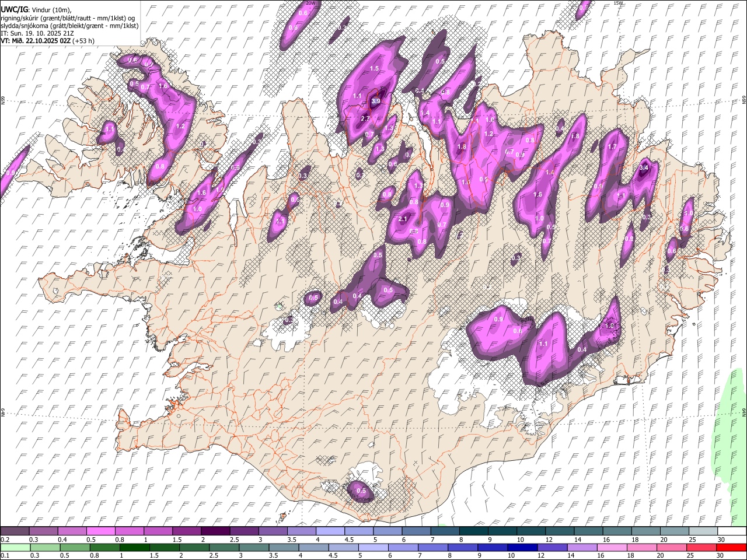Click the "2.1" snowfall value on map

[403, 219]
